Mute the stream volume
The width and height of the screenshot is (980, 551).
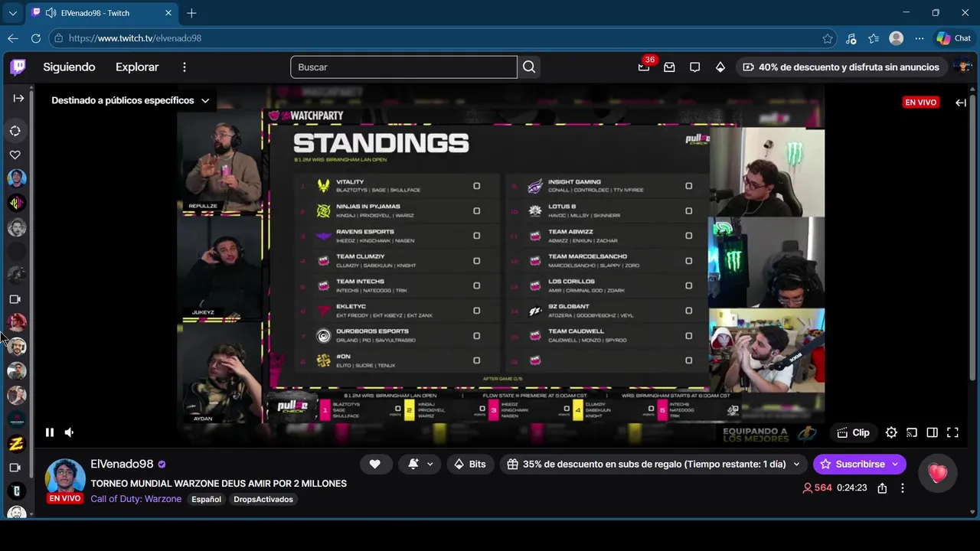70,432
